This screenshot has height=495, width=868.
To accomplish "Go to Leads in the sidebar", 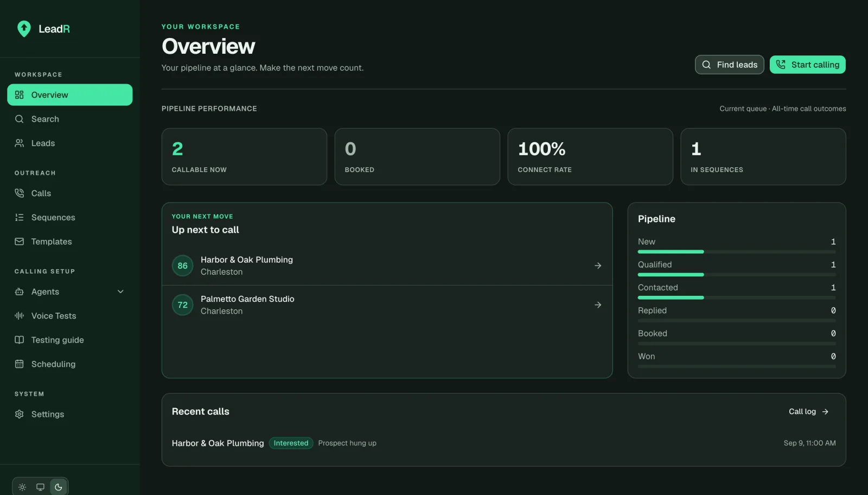I will coord(70,143).
